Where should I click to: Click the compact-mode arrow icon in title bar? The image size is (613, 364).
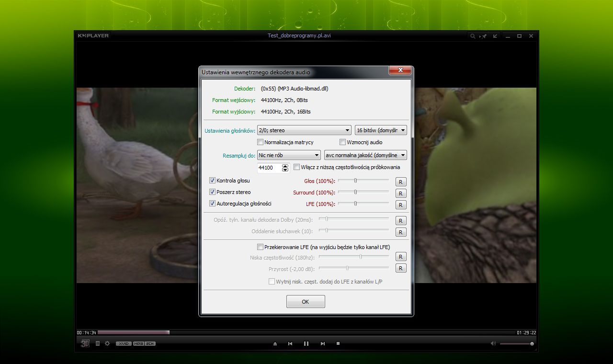coord(495,36)
